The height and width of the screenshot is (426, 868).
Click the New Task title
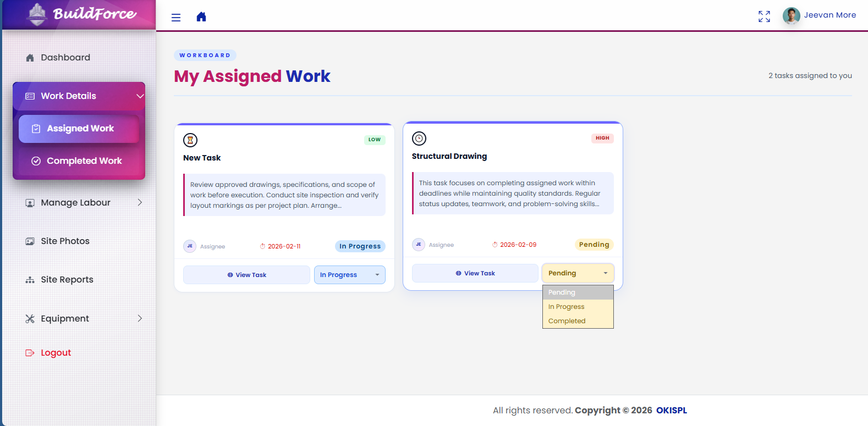click(202, 158)
